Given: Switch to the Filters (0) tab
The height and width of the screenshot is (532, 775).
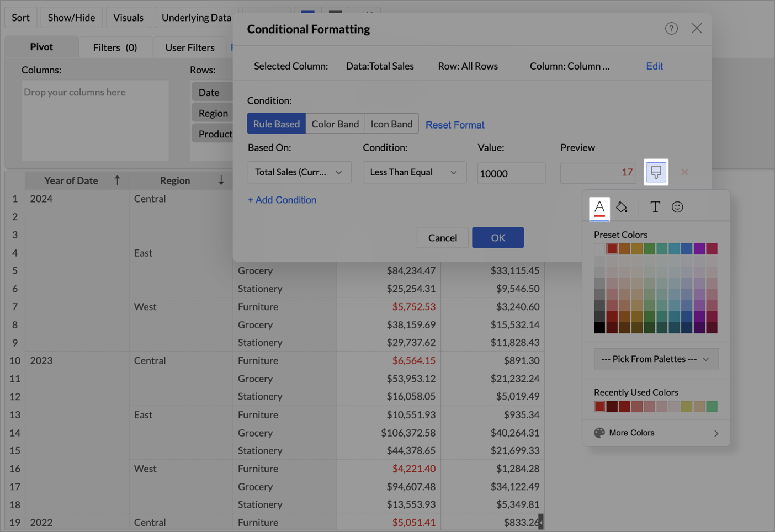Looking at the screenshot, I should 115,47.
